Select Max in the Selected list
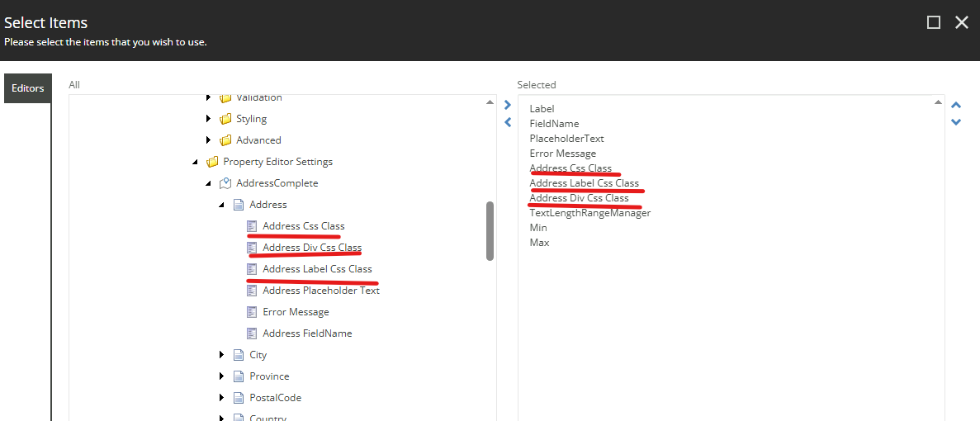Viewport: 980px width, 421px height. coord(539,243)
